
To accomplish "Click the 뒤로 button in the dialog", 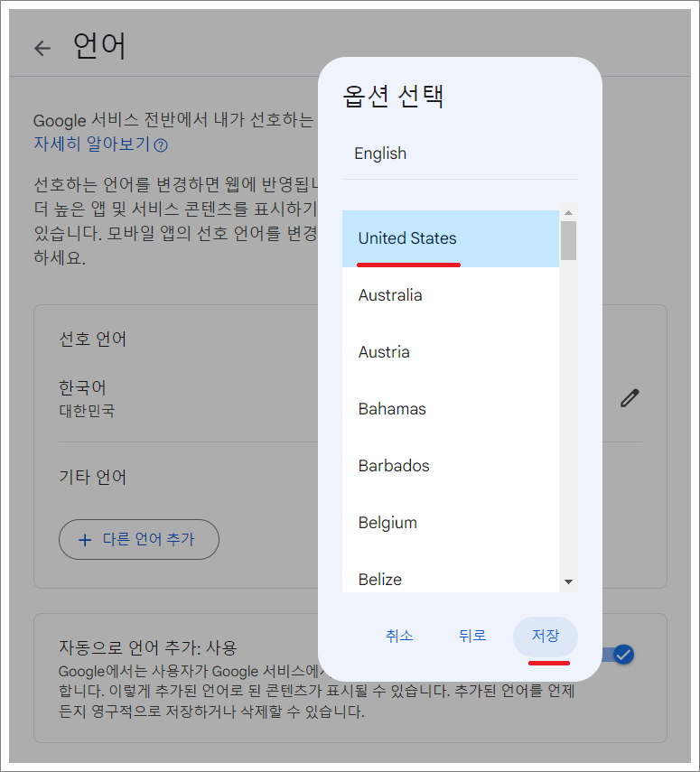I will click(471, 636).
